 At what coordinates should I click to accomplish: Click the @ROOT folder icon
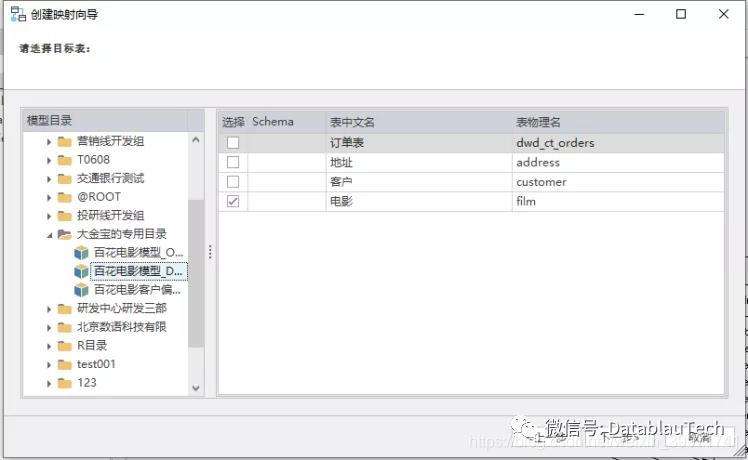pos(65,197)
